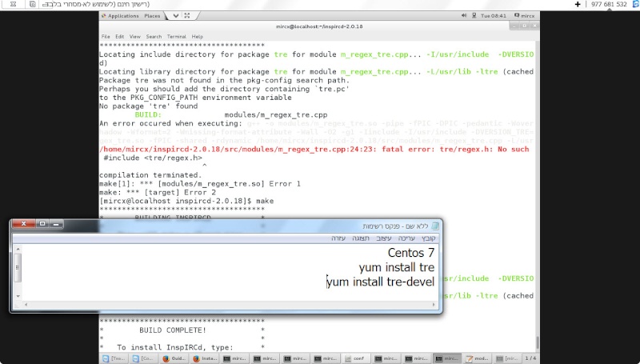Viewport: 640px width, 364px height.
Task: Open Search menu in terminal
Action: pos(154,36)
